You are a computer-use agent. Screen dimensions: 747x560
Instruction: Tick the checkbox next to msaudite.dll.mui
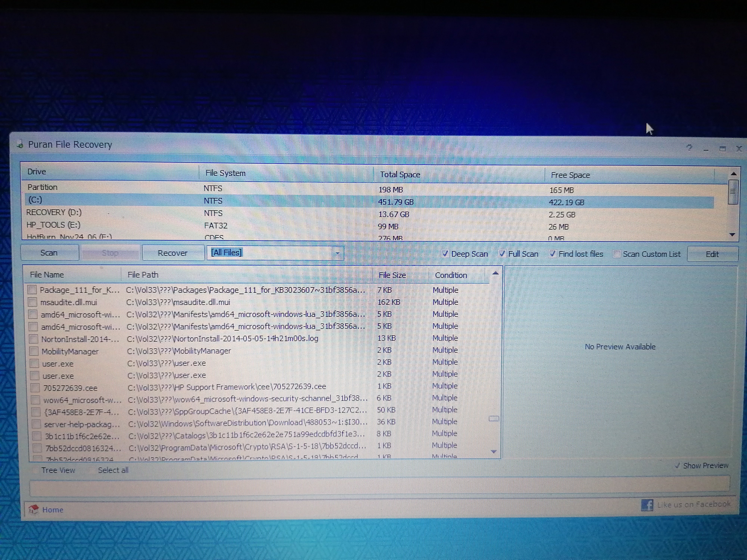point(32,302)
